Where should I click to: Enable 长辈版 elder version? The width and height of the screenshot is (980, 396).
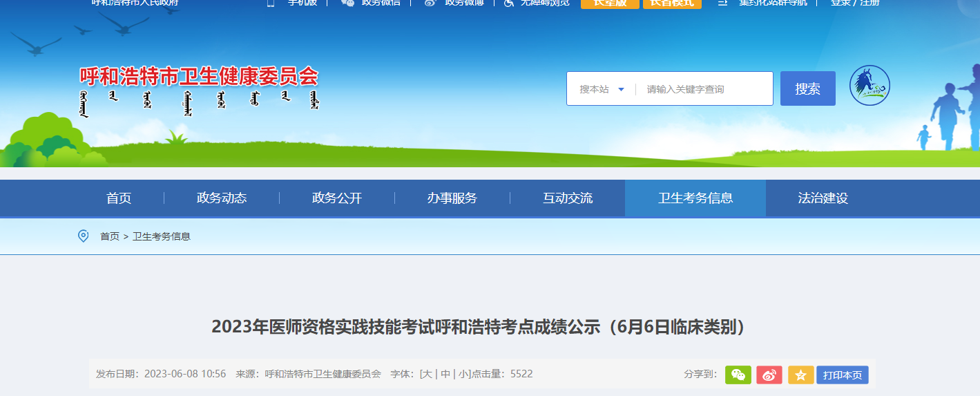(x=610, y=3)
